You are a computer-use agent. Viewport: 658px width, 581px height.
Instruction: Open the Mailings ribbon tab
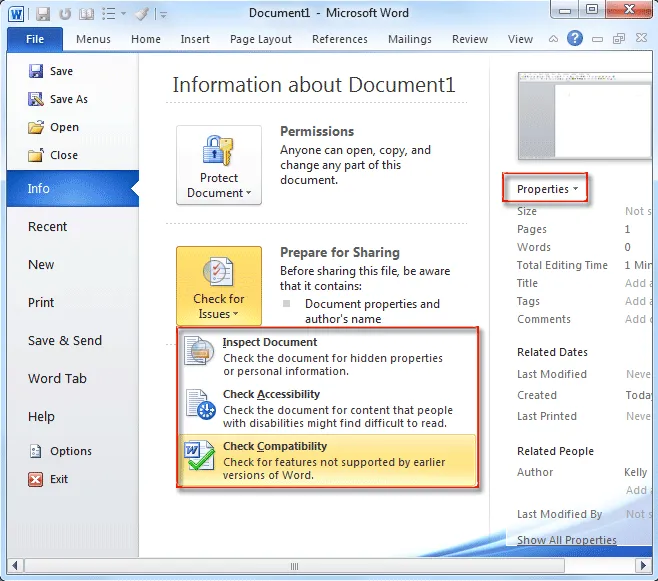410,39
